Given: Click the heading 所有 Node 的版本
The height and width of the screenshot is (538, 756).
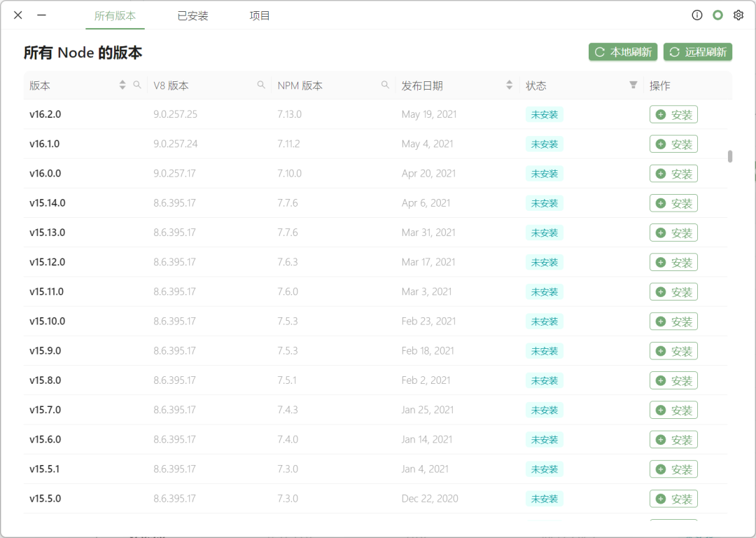Looking at the screenshot, I should [x=83, y=53].
